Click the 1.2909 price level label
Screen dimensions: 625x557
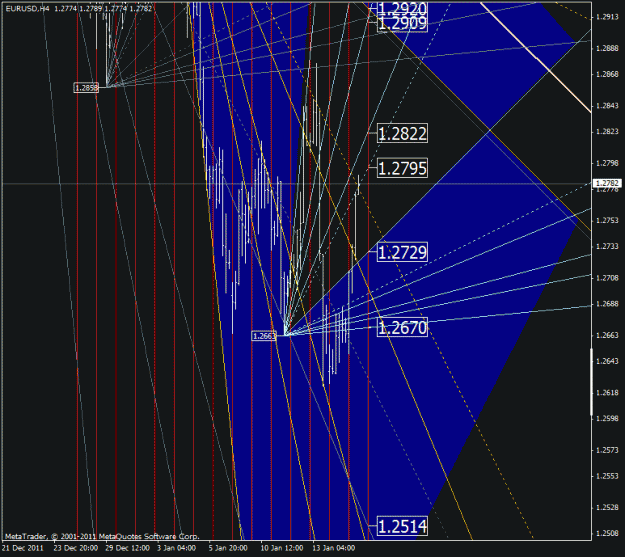pyautogui.click(x=402, y=24)
